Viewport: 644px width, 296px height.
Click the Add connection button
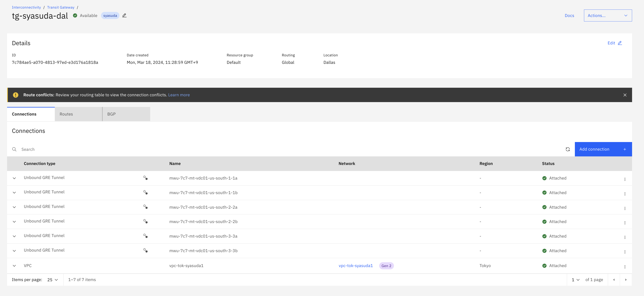click(603, 149)
